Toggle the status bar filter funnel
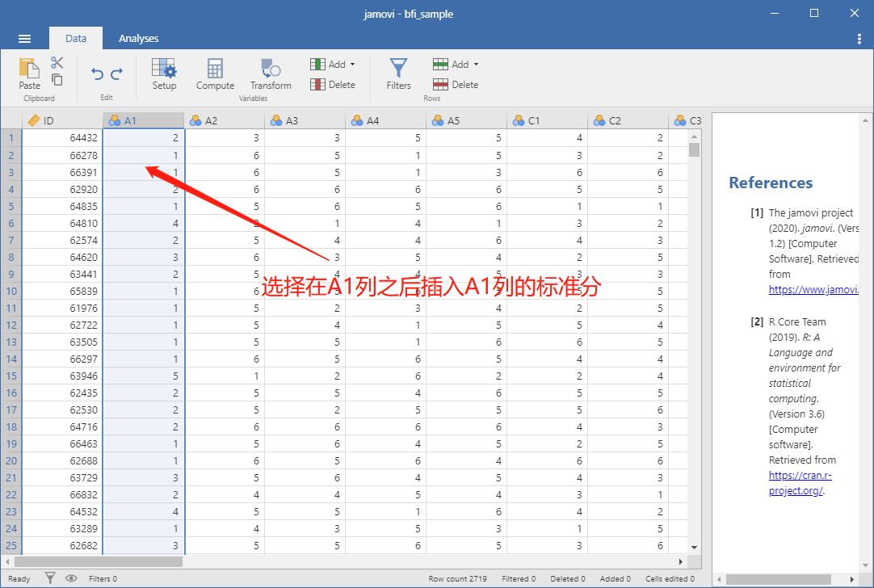The height and width of the screenshot is (588, 874). point(50,578)
